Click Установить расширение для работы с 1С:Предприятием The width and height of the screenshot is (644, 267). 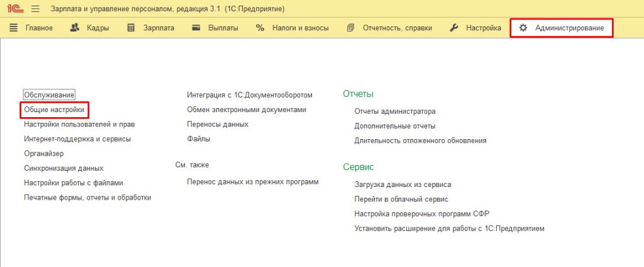(x=449, y=229)
